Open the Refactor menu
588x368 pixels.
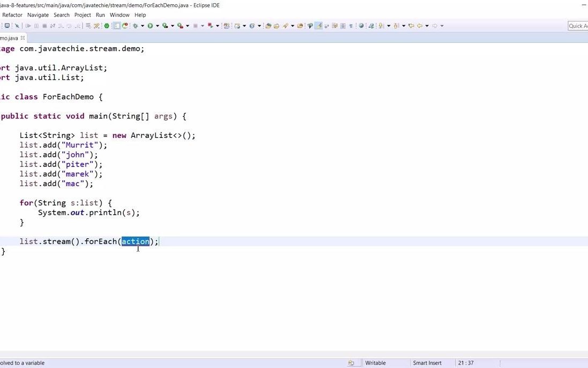(12, 14)
